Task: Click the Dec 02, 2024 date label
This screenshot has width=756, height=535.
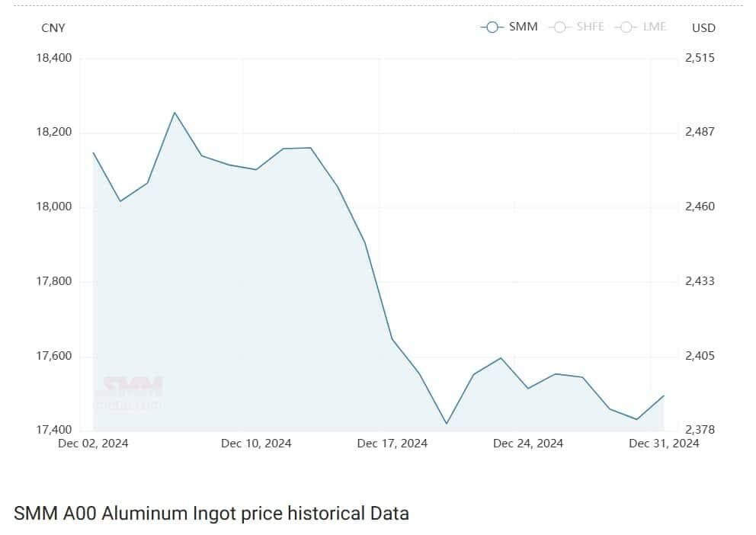Action: [x=93, y=444]
